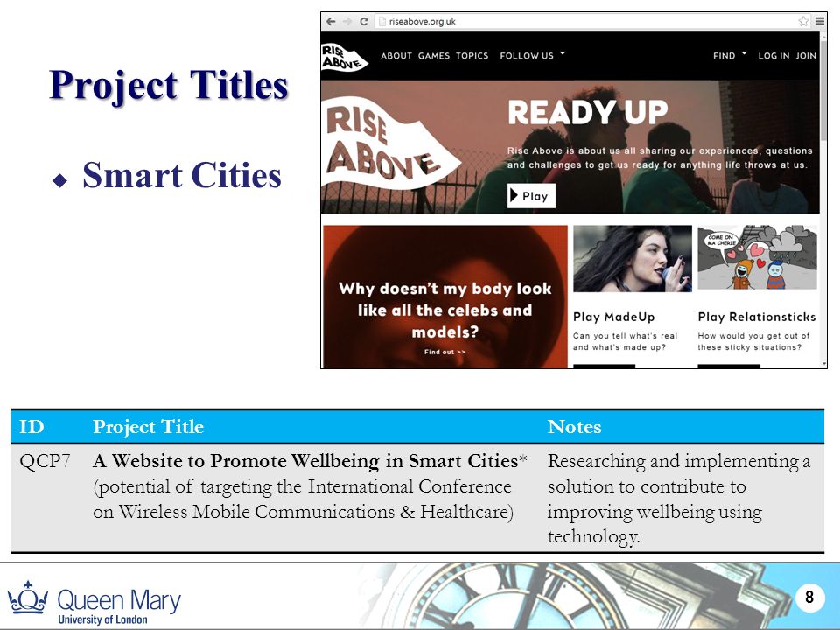
Task: Click the Smart Cities bullet text
Action: 182,175
